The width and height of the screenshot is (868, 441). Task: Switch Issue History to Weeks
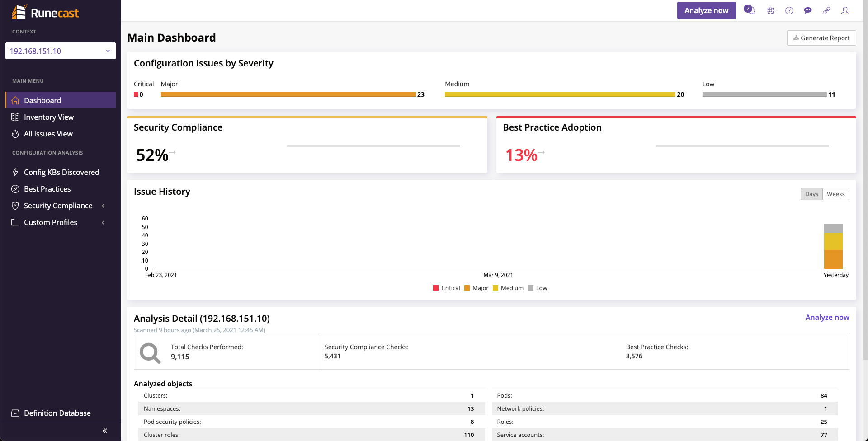(x=836, y=194)
